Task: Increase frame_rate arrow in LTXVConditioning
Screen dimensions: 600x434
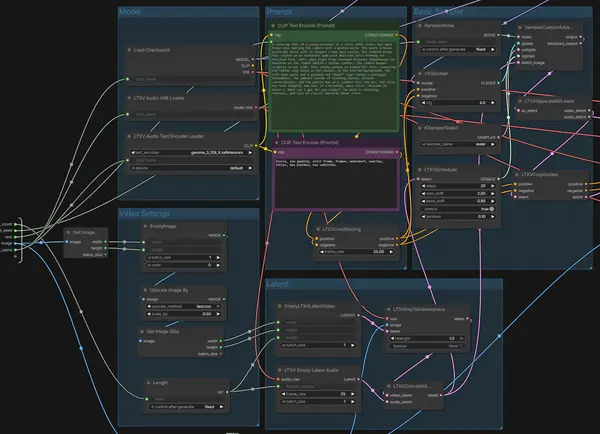Action: tap(391, 252)
